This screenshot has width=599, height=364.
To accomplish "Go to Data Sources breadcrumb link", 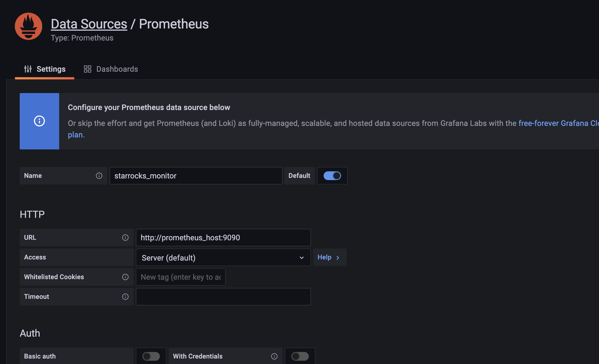I will tap(89, 24).
